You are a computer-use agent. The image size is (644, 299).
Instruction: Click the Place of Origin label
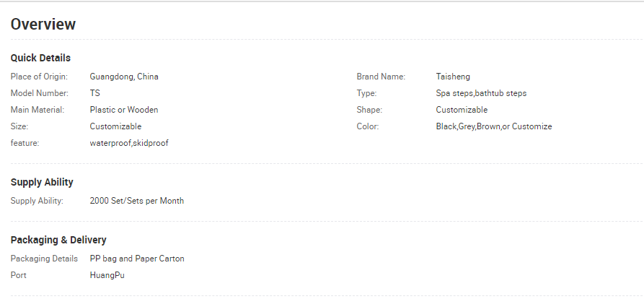pyautogui.click(x=39, y=77)
